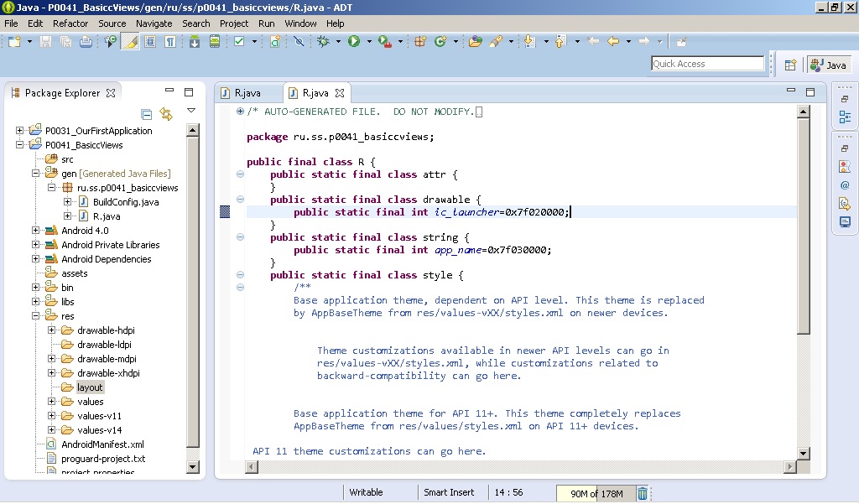Click the Run green play icon
The height and width of the screenshot is (504, 859).
354,41
